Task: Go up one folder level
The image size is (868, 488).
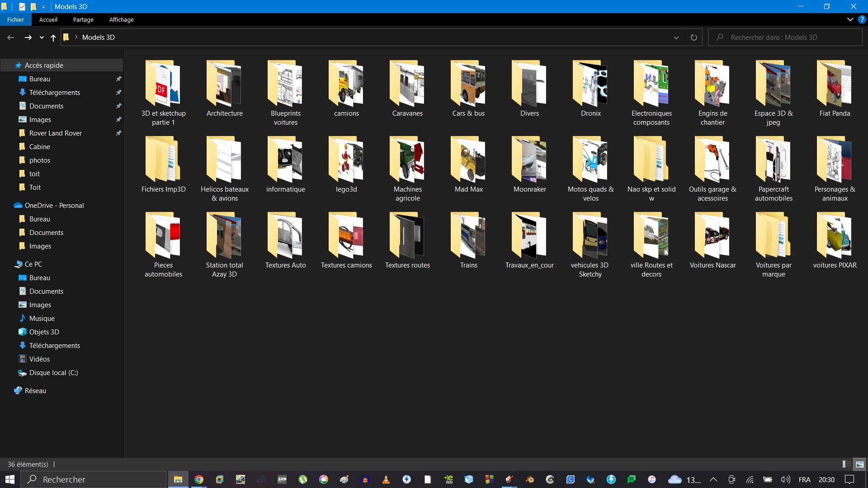Action: [x=53, y=38]
